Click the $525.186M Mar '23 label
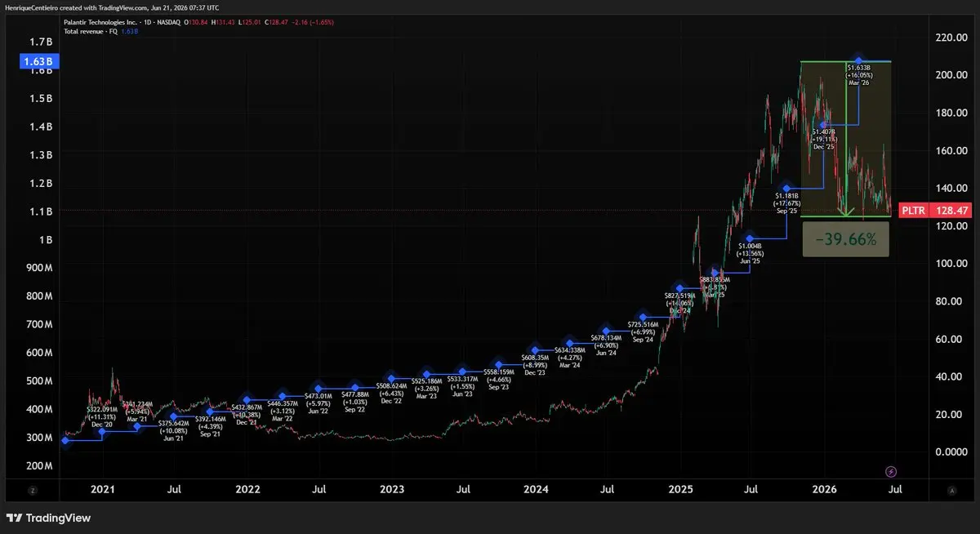The height and width of the screenshot is (534, 980). pos(427,388)
